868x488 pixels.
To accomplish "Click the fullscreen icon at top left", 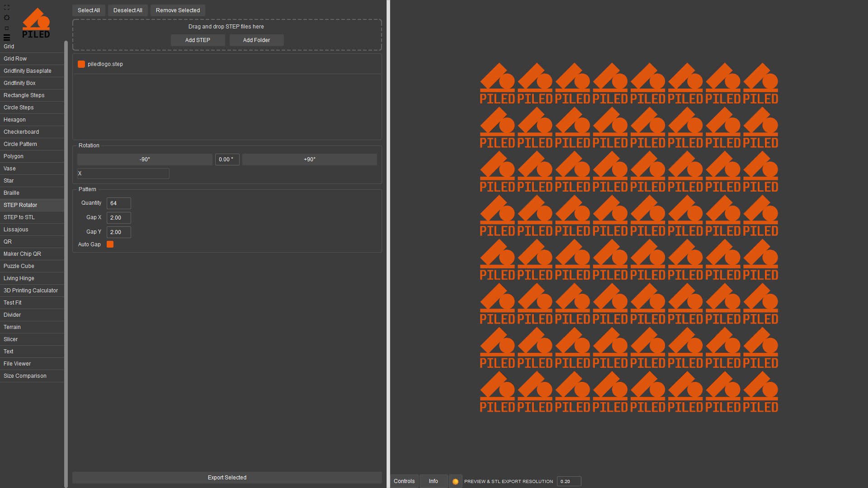I will pos(7,8).
